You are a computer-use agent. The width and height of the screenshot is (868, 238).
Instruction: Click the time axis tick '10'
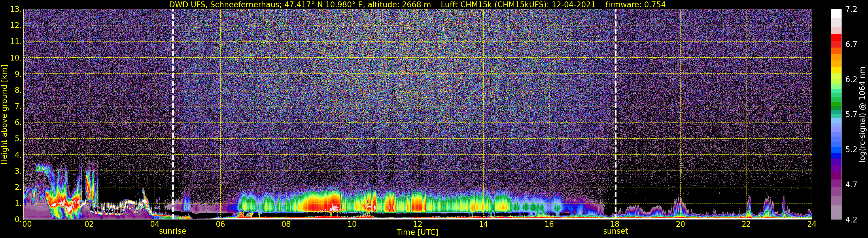pyautogui.click(x=352, y=224)
